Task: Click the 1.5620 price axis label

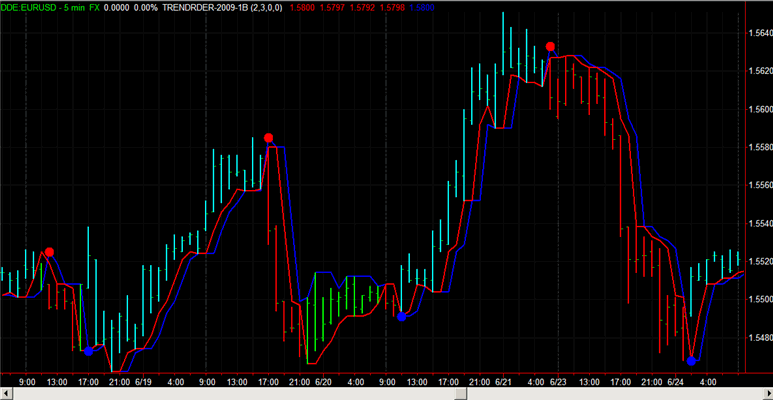Action: (x=760, y=71)
